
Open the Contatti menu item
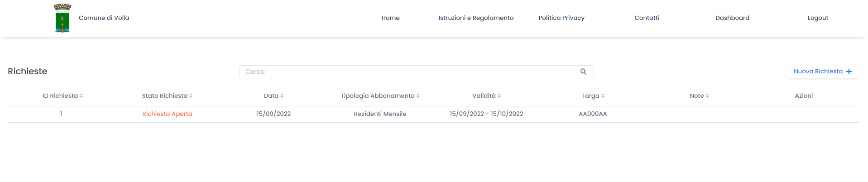click(x=647, y=18)
